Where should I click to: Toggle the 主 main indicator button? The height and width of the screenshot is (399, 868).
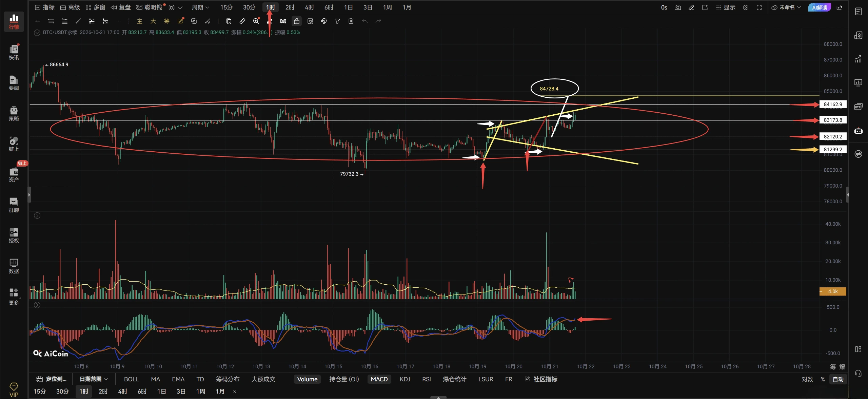[139, 21]
